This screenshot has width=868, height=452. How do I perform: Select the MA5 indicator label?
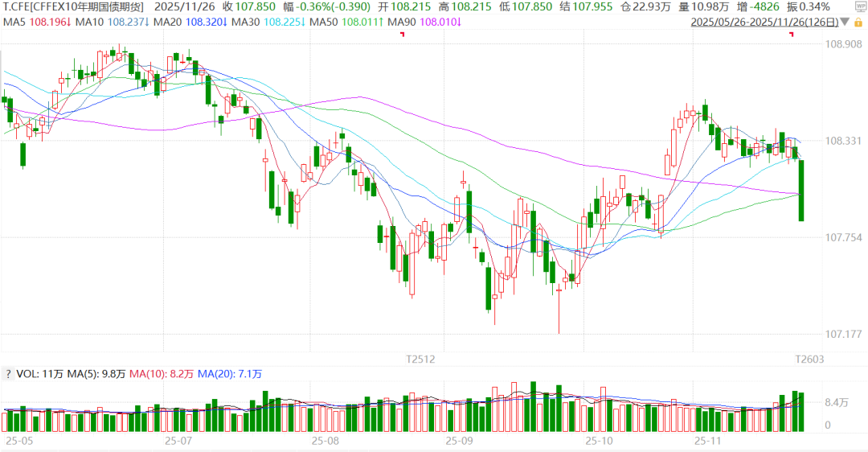(31, 21)
